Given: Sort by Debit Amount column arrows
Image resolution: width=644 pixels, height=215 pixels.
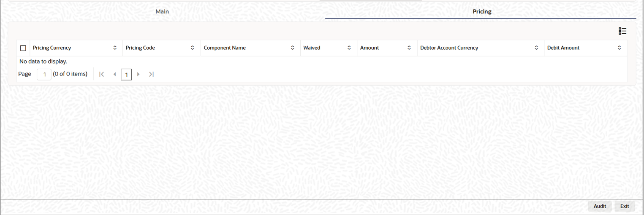Looking at the screenshot, I should [x=620, y=48].
